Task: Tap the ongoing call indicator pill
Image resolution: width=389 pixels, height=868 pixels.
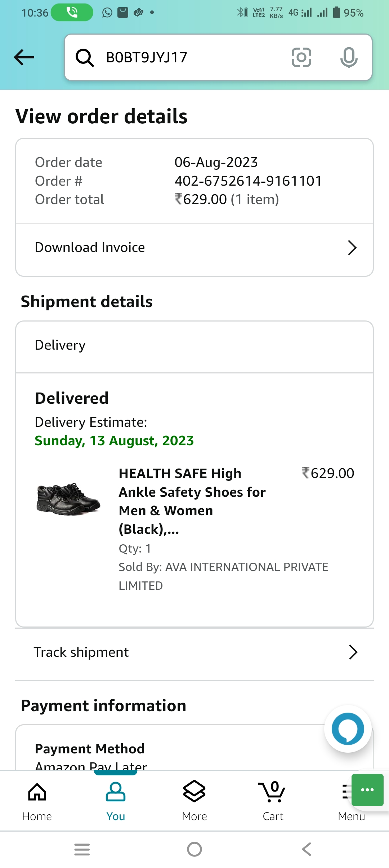Action: click(x=72, y=13)
